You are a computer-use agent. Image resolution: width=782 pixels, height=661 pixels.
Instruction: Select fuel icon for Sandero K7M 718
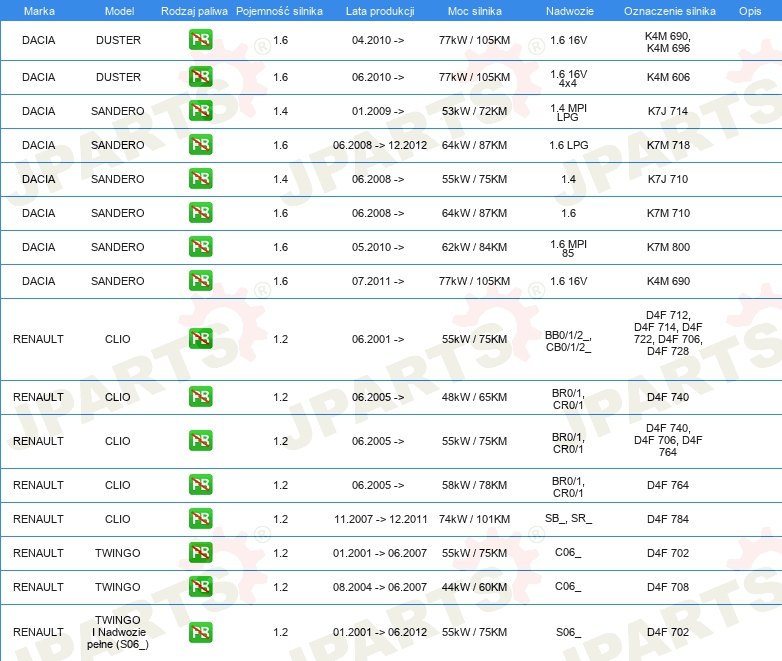point(200,145)
